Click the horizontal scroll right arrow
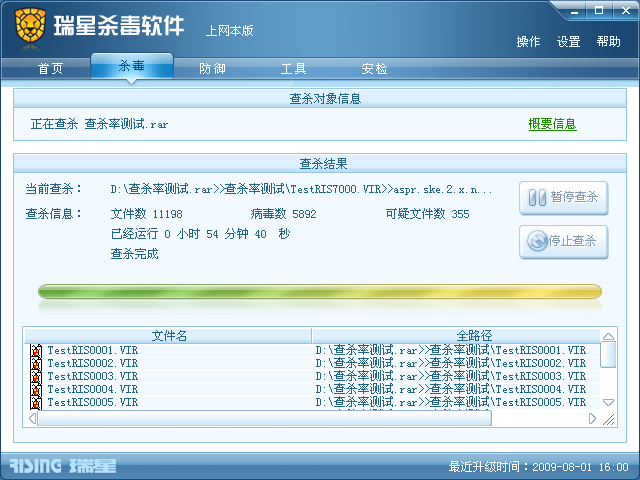Image resolution: width=640 pixels, height=480 pixels. (592, 419)
